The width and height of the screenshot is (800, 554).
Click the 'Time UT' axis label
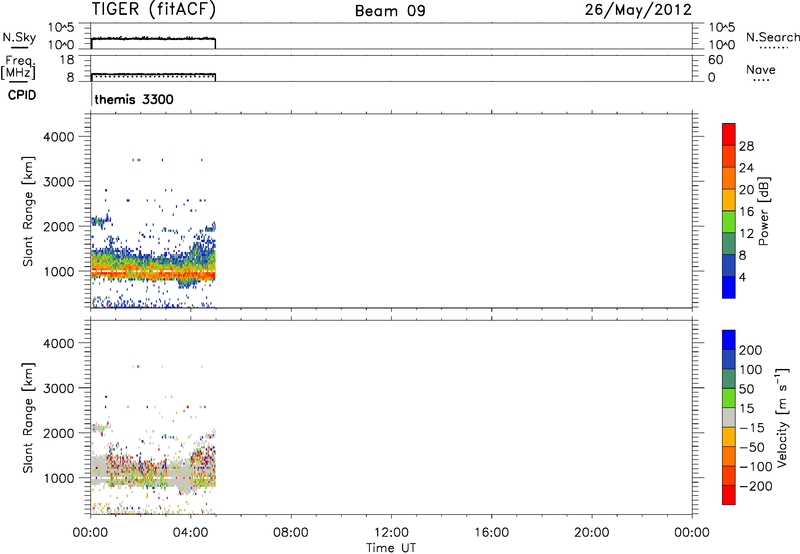tap(391, 548)
